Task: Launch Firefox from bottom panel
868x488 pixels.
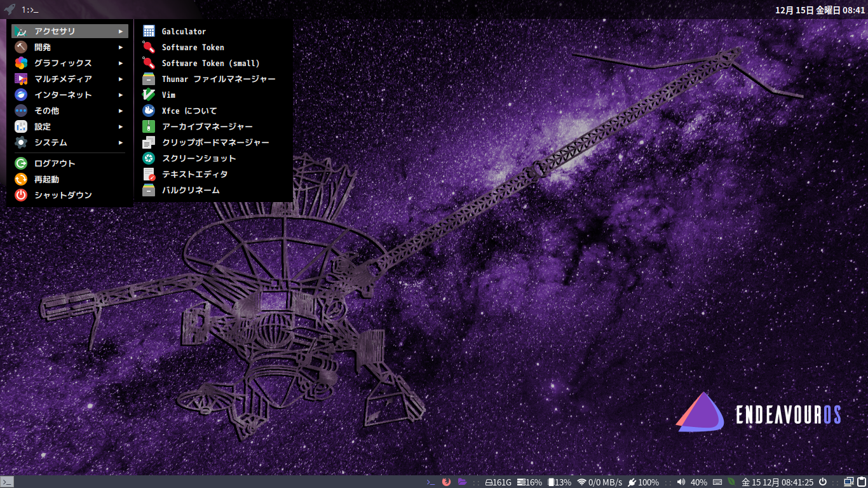Action: point(447,482)
